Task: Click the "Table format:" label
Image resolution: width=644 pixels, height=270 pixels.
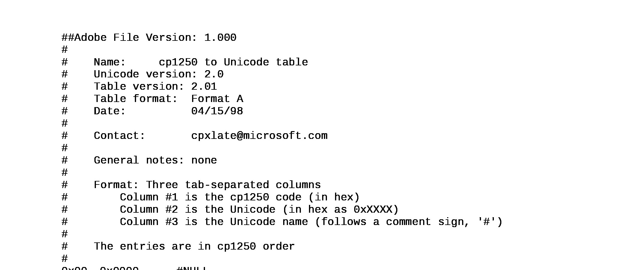Action: click(136, 99)
